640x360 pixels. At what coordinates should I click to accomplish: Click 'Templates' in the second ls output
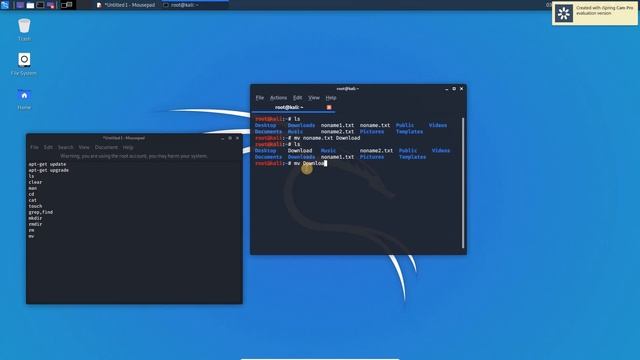pyautogui.click(x=412, y=157)
